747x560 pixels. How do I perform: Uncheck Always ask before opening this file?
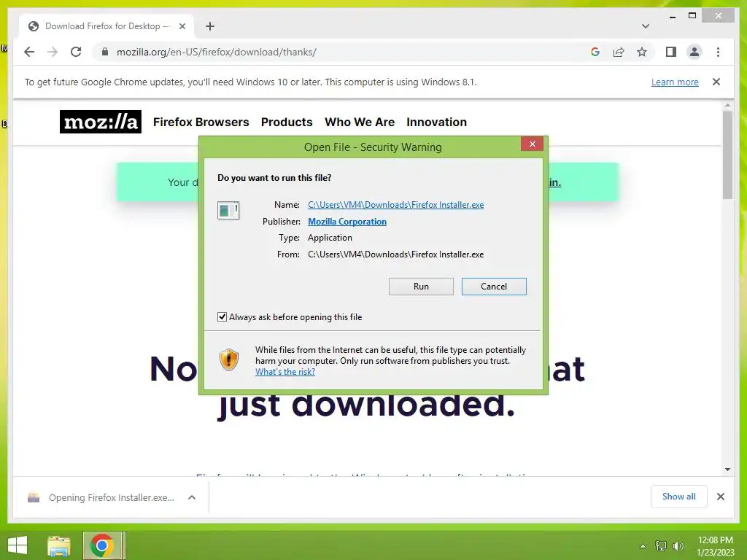coord(222,317)
